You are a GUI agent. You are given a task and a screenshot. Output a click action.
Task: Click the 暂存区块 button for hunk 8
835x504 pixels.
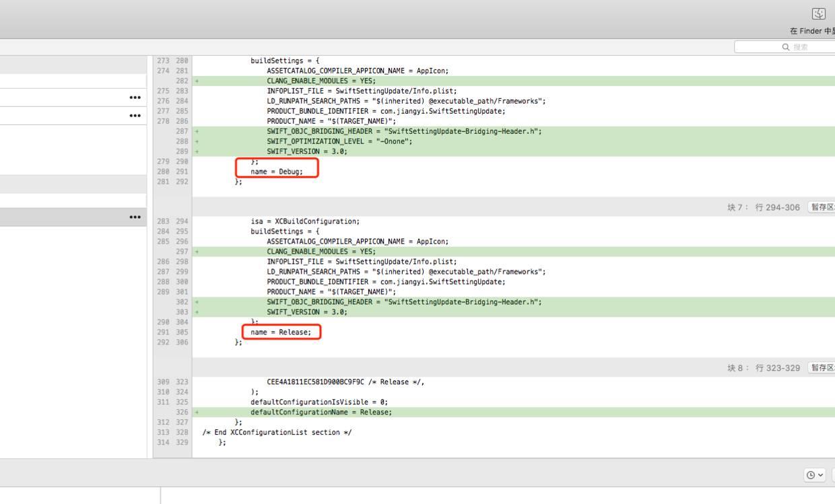(x=822, y=368)
